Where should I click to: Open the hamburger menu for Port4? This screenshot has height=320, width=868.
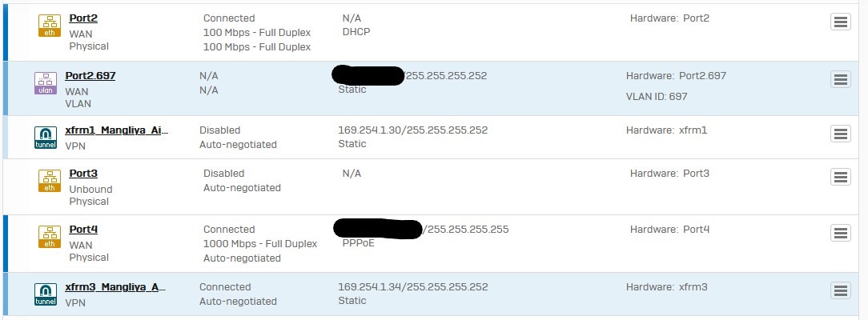tap(840, 234)
